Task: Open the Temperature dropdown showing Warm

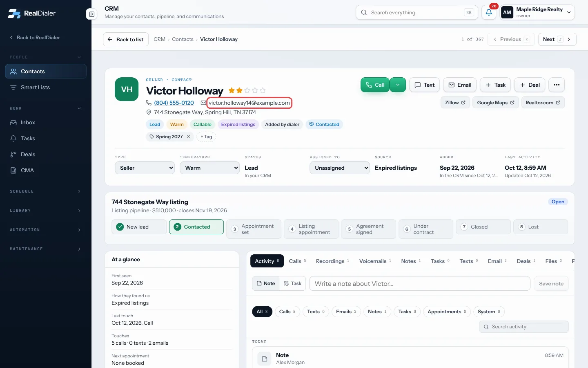Action: [209, 168]
